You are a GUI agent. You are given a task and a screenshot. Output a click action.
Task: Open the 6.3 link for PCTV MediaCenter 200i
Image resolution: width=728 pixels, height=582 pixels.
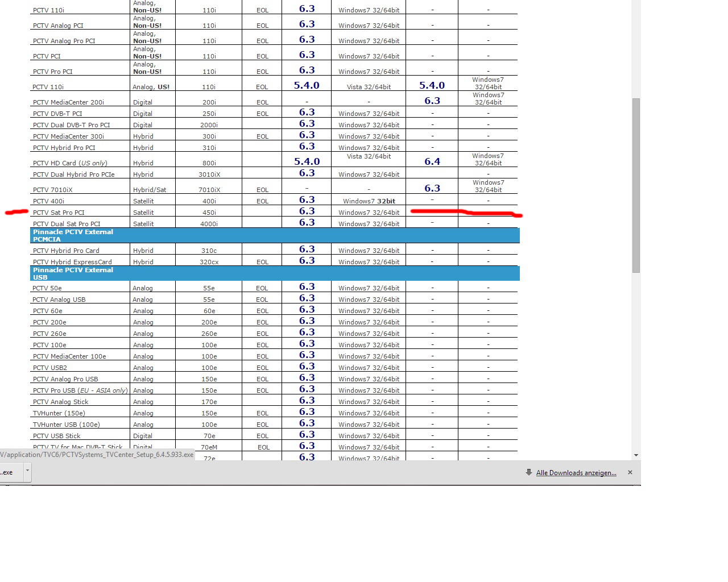click(x=432, y=101)
